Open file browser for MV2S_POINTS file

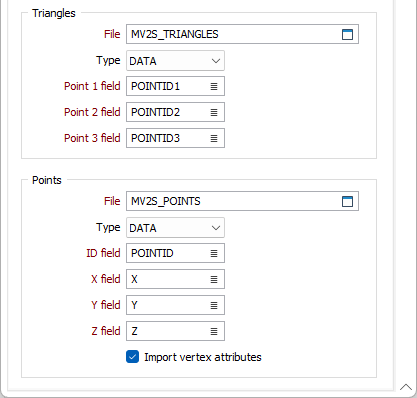coord(347,201)
